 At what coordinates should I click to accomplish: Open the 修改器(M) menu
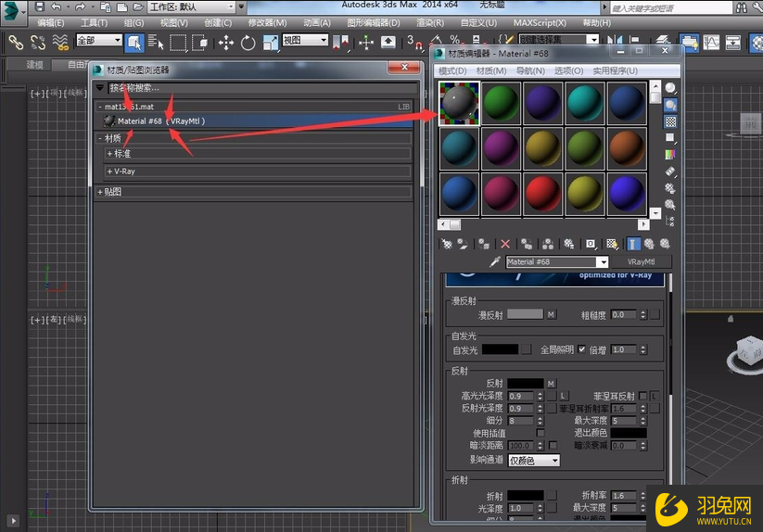[x=267, y=22]
